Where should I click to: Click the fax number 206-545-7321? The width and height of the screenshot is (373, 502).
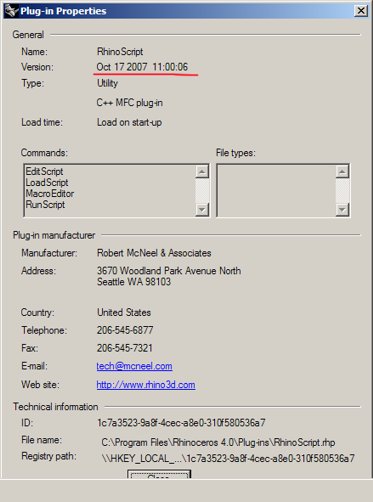point(125,348)
